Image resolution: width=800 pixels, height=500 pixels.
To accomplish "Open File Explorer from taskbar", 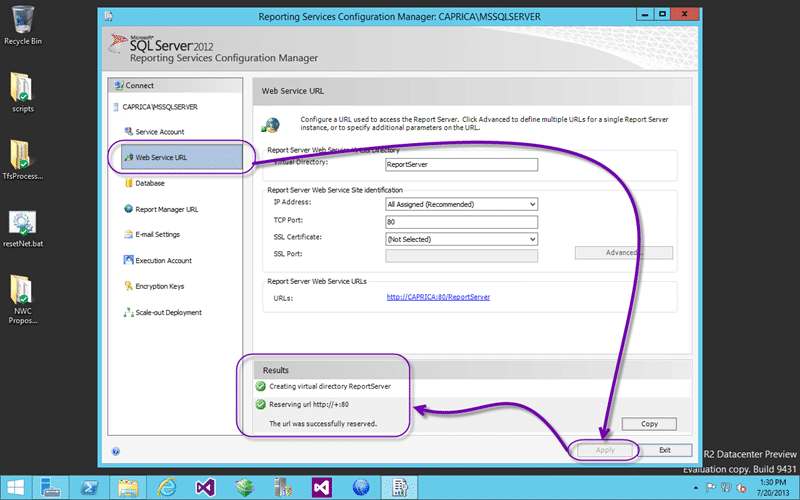I will pos(128,488).
